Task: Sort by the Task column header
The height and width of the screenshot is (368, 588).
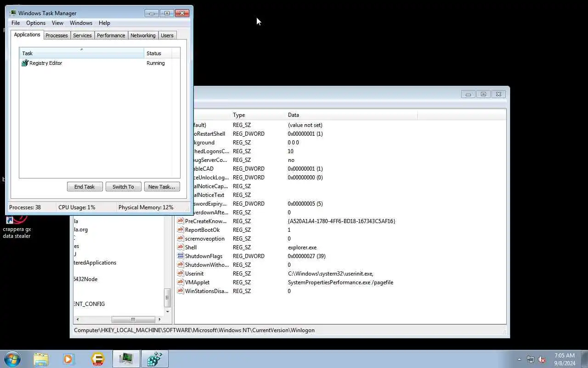Action: pyautogui.click(x=82, y=53)
